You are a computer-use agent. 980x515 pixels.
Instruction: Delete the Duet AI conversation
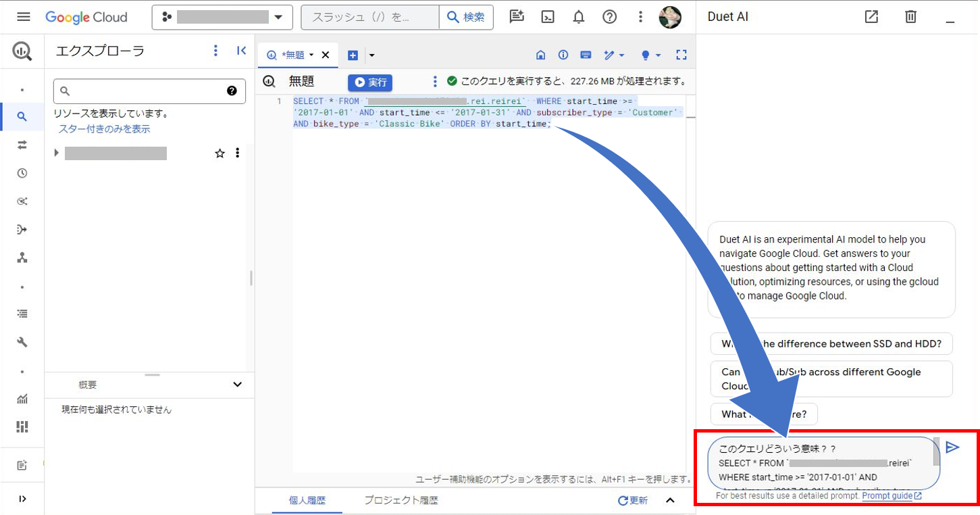pos(910,17)
